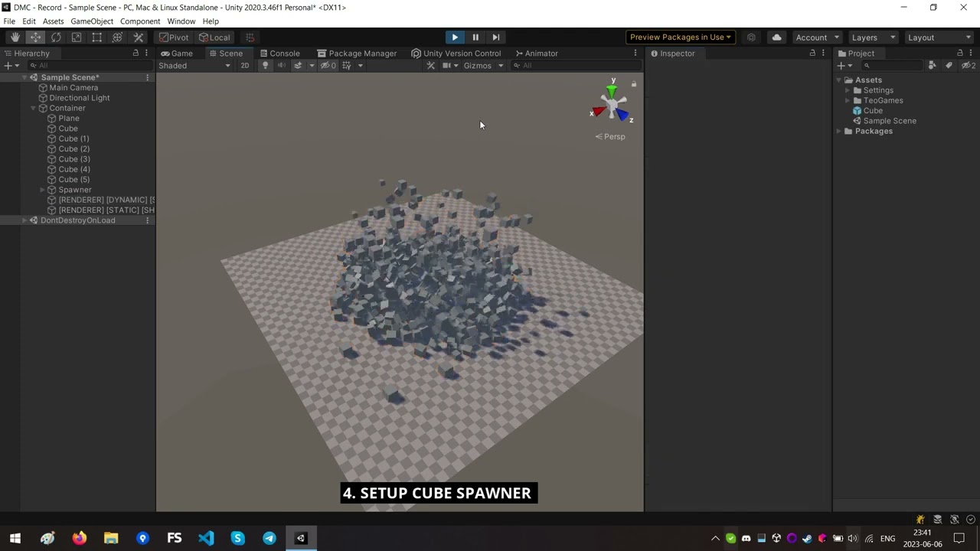Screen dimensions: 980x551
Task: Open the Account dropdown
Action: [x=817, y=37]
